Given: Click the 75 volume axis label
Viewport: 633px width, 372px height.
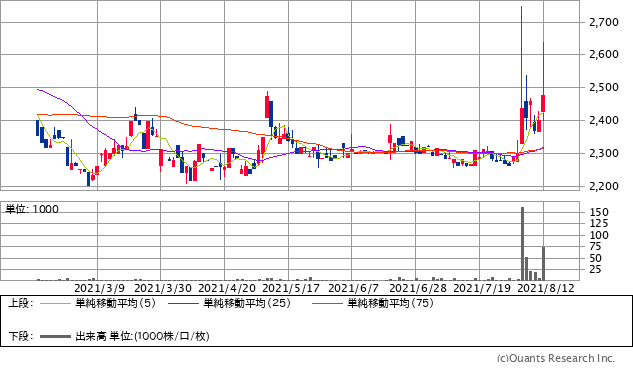Looking at the screenshot, I should [x=596, y=246].
